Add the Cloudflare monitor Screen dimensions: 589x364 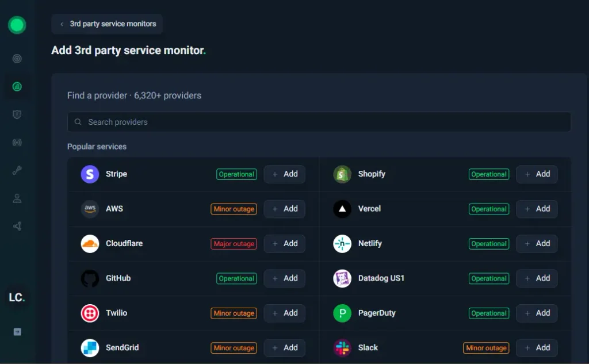tap(284, 244)
